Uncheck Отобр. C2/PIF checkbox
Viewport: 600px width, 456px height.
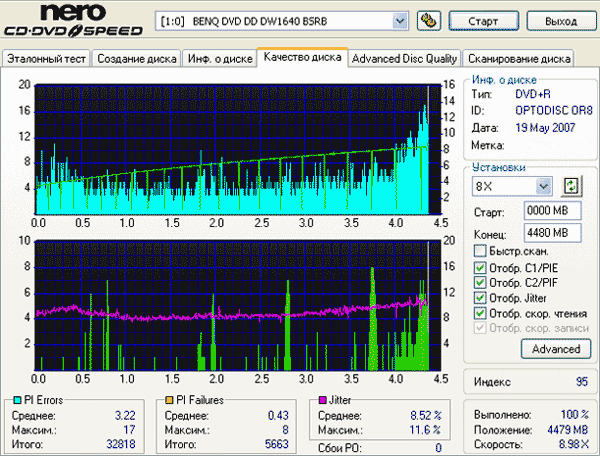pyautogui.click(x=480, y=282)
